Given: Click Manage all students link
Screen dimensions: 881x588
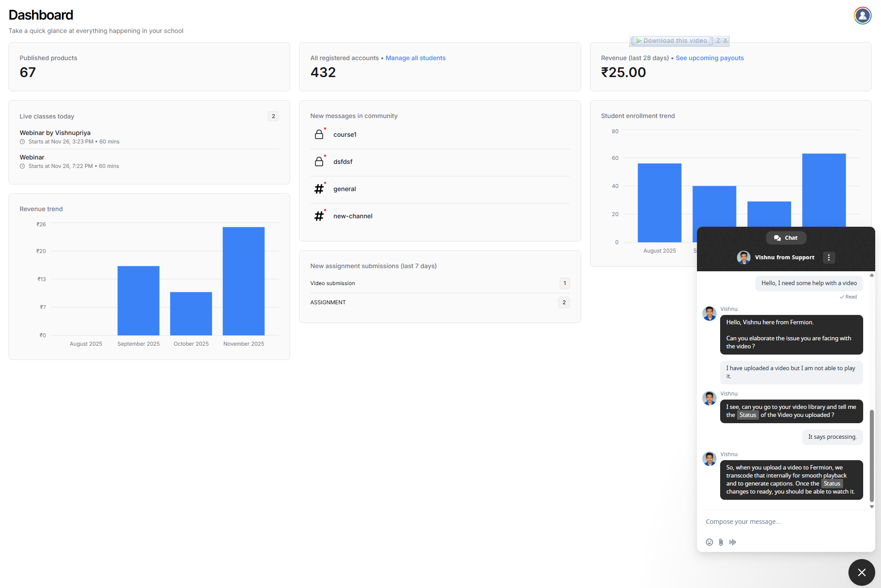Looking at the screenshot, I should pos(415,58).
